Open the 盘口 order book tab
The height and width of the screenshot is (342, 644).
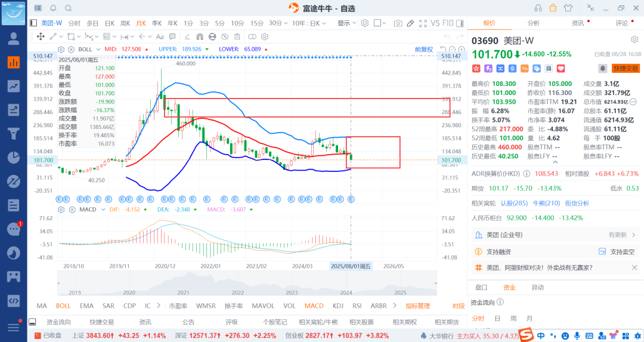tap(481, 287)
